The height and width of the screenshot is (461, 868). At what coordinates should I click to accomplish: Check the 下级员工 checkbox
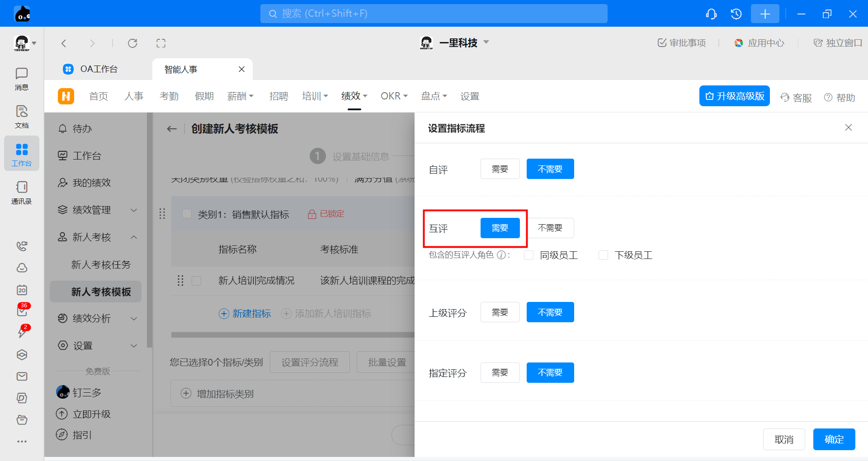point(603,255)
